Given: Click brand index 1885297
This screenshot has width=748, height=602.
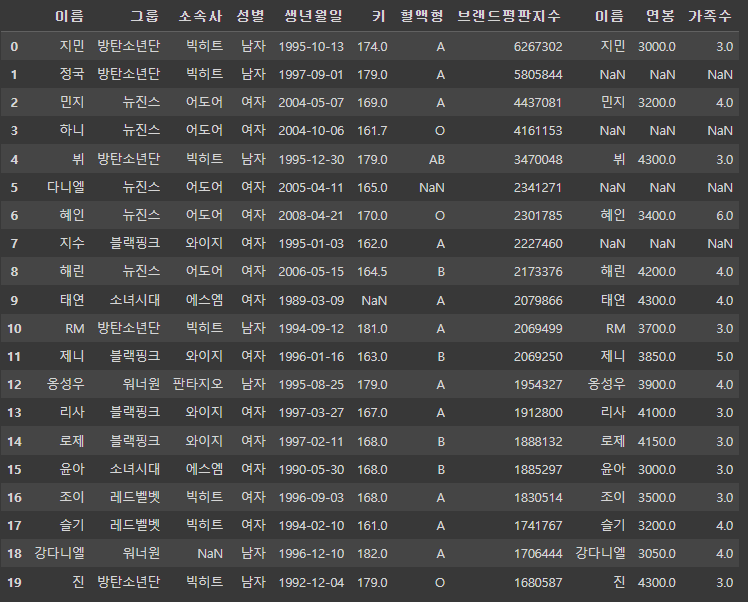Looking at the screenshot, I should coord(538,470).
